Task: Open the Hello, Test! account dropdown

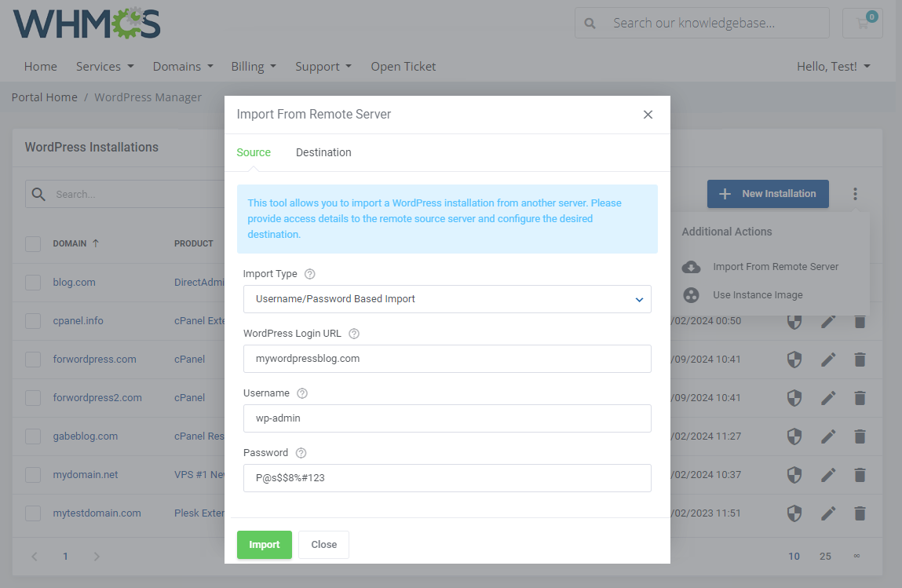Action: click(833, 67)
